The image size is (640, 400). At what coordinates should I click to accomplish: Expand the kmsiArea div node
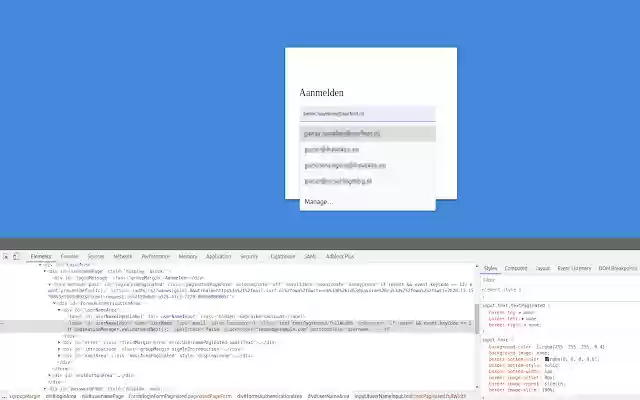point(59,356)
